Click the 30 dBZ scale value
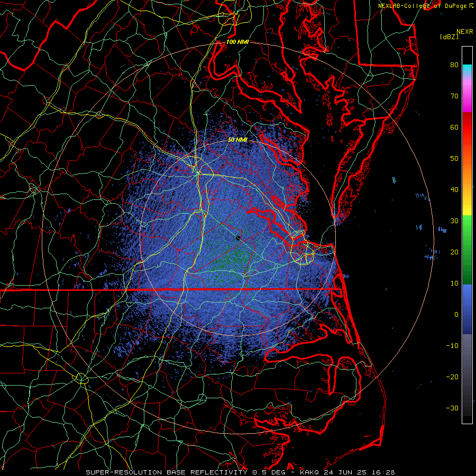This screenshot has width=476, height=476. 454,221
